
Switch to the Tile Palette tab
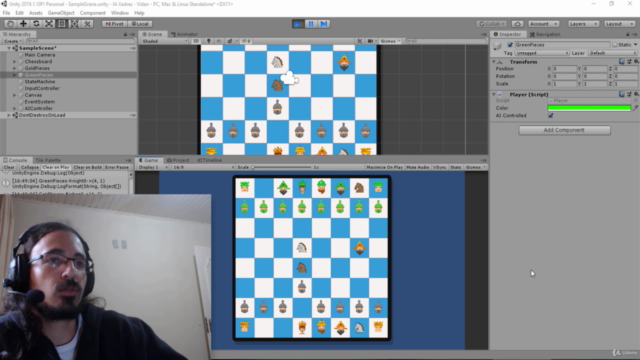pos(48,160)
